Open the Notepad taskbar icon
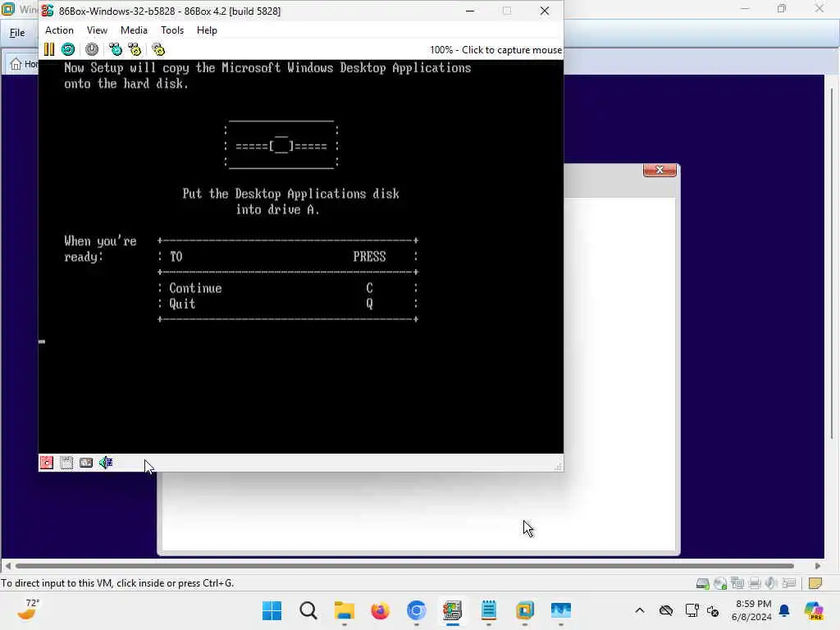The image size is (840, 630). pyautogui.click(x=489, y=610)
